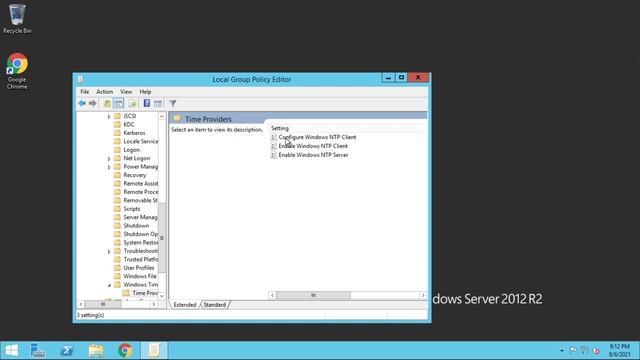
Task: Click the Filter funnel toolbar icon
Action: pos(173,104)
